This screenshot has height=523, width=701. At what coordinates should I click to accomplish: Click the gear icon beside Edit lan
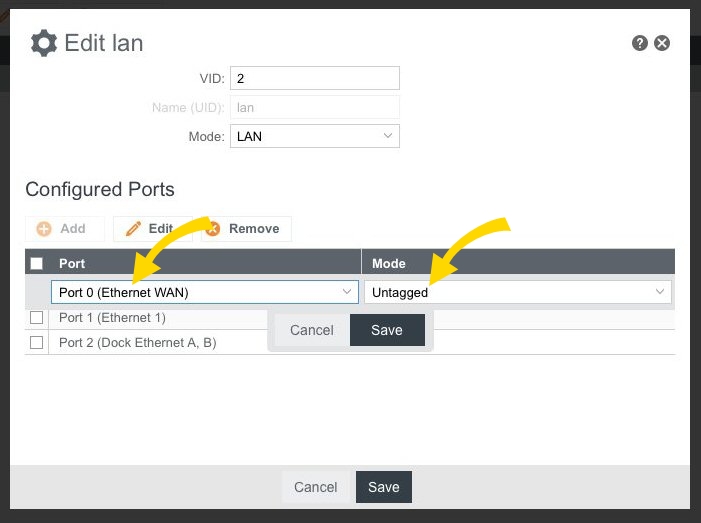pos(43,43)
